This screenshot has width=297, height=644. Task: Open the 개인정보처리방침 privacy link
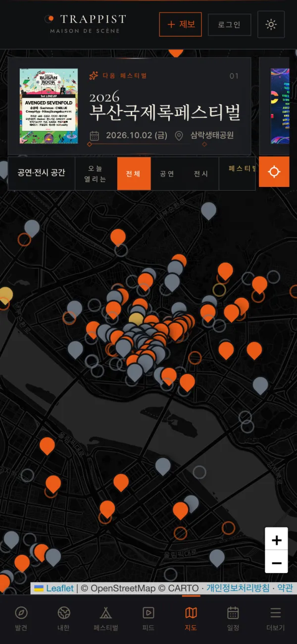(238, 588)
